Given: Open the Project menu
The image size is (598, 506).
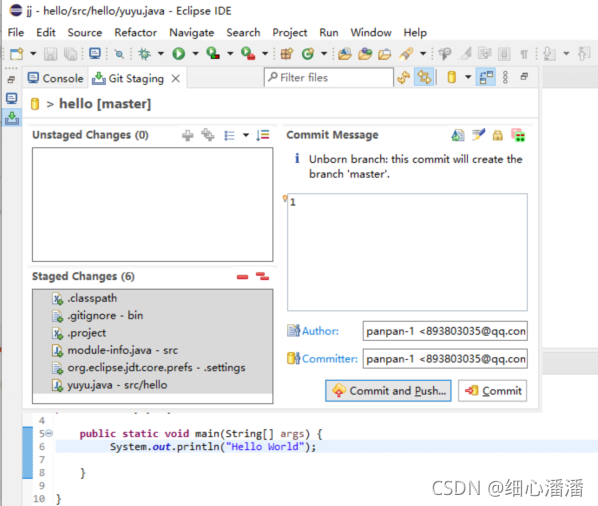Looking at the screenshot, I should coord(289,33).
